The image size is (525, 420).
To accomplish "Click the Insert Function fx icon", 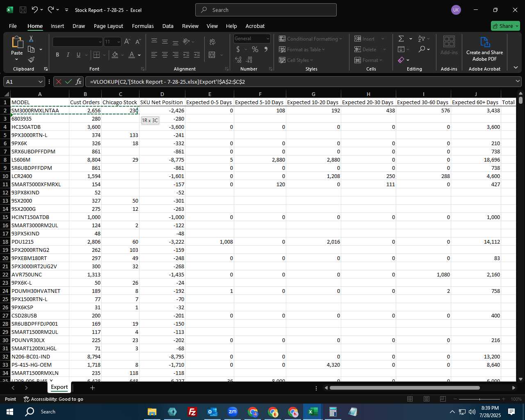I will [x=79, y=82].
